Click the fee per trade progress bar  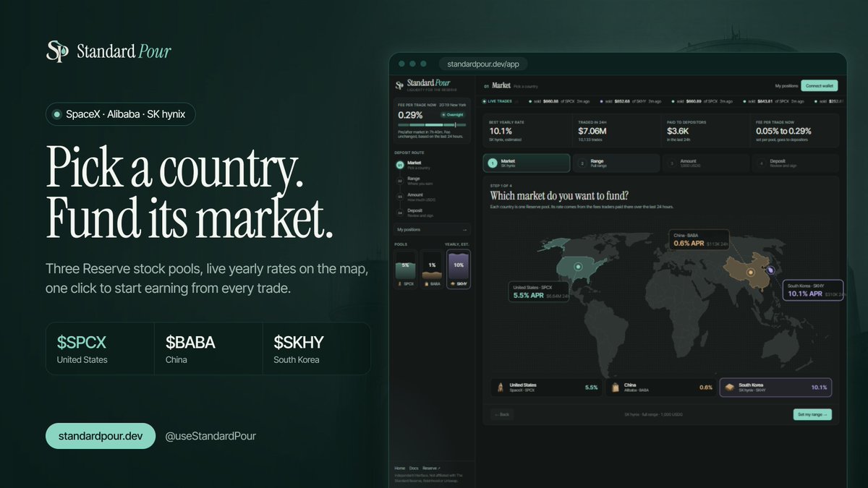433,125
